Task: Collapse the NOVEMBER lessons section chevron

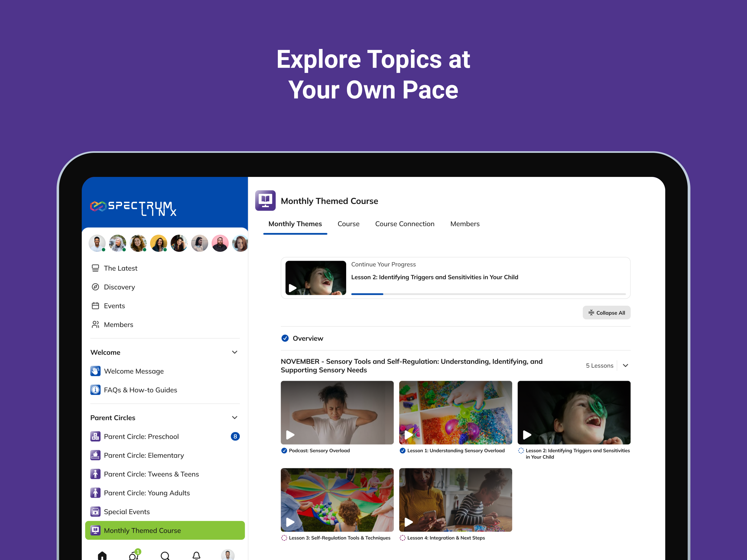Action: coord(625,366)
